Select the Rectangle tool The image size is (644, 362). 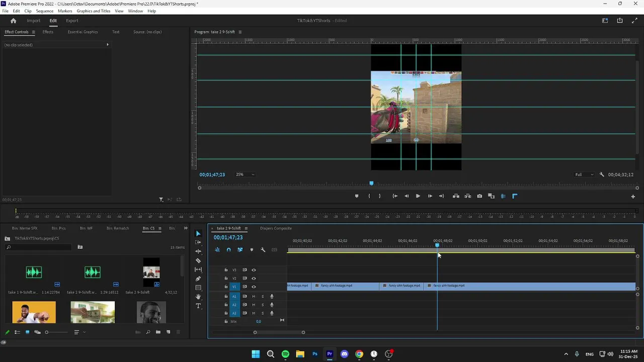coord(198,288)
